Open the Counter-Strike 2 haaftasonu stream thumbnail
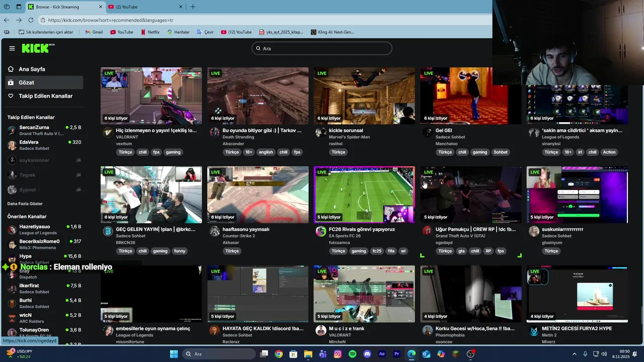This screenshot has height=362, width=644. (258, 195)
